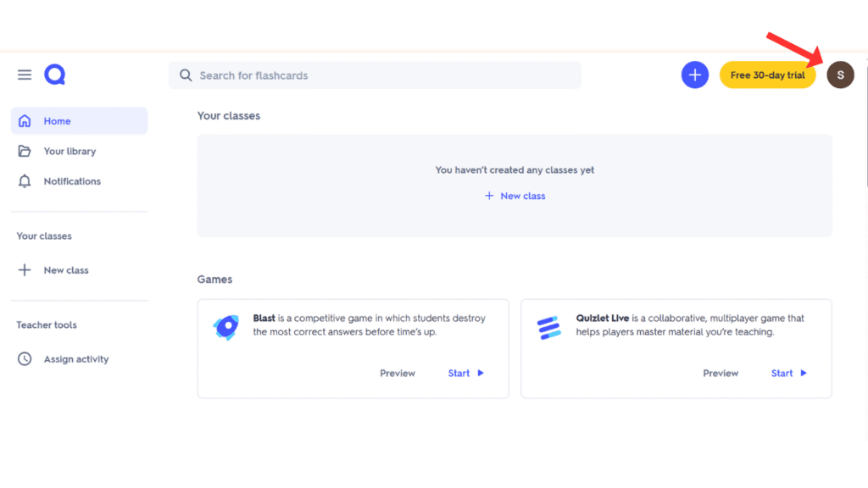The image size is (868, 488).
Task: Preview Quizlet Live
Action: (x=720, y=373)
